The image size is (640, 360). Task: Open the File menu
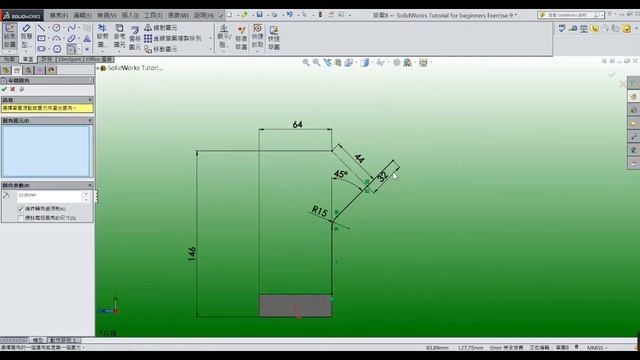59,16
